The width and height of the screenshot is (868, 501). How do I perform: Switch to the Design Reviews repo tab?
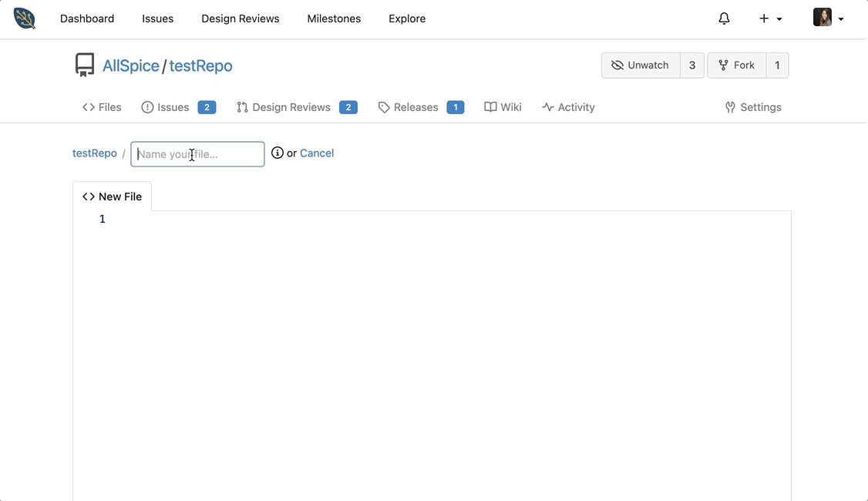[x=291, y=107]
